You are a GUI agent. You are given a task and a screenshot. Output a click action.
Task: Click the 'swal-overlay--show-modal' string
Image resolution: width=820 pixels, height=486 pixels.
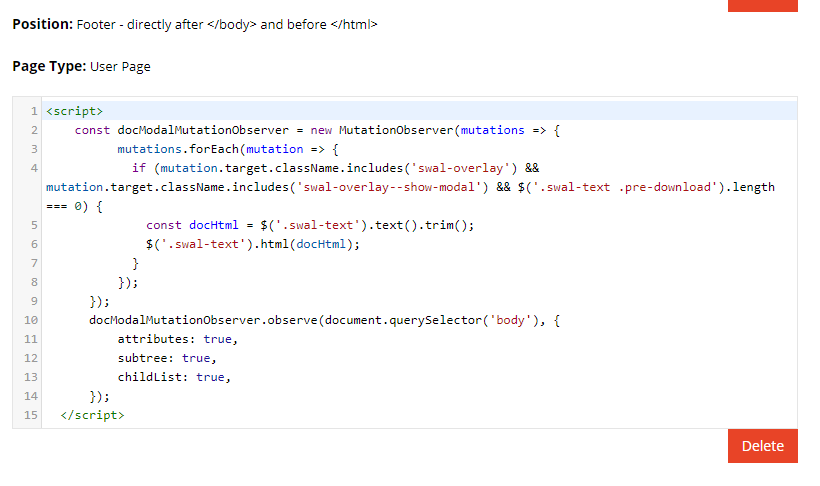[389, 187]
